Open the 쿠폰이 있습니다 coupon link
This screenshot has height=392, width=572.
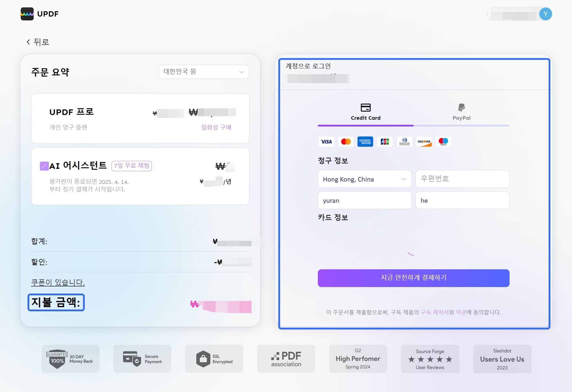click(x=58, y=282)
